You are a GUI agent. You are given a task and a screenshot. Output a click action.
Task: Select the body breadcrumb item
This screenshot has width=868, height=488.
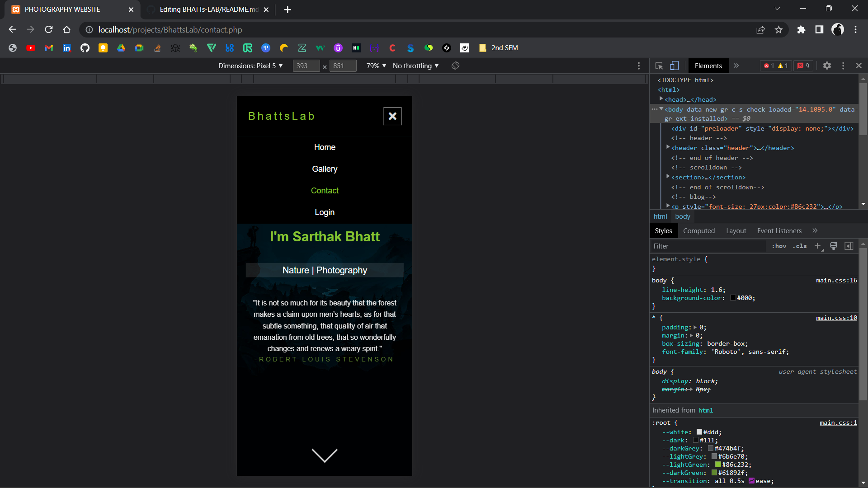pyautogui.click(x=683, y=217)
